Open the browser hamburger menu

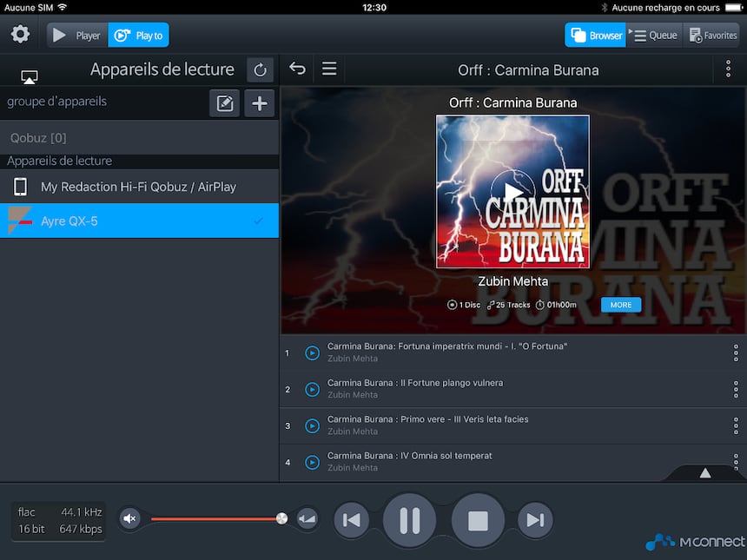(329, 69)
